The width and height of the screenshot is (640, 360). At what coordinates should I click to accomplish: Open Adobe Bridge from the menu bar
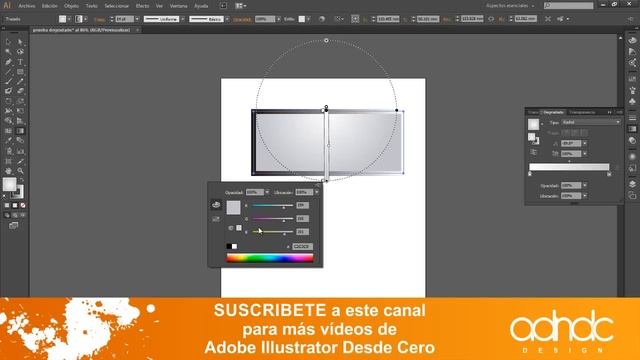pos(223,6)
